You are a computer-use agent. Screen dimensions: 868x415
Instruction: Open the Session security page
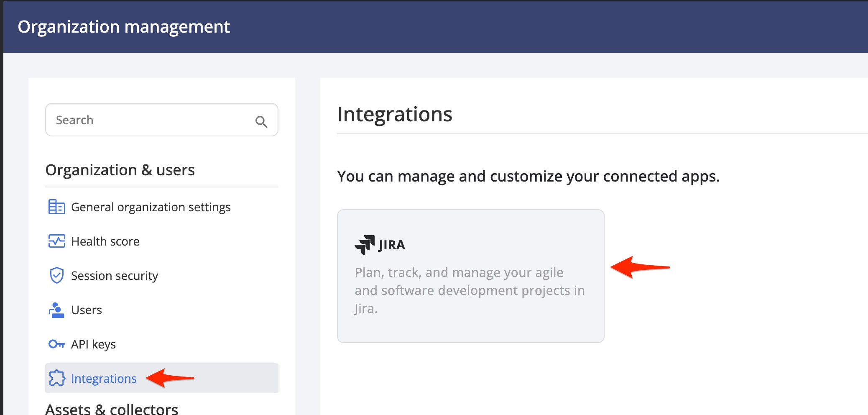pos(115,275)
